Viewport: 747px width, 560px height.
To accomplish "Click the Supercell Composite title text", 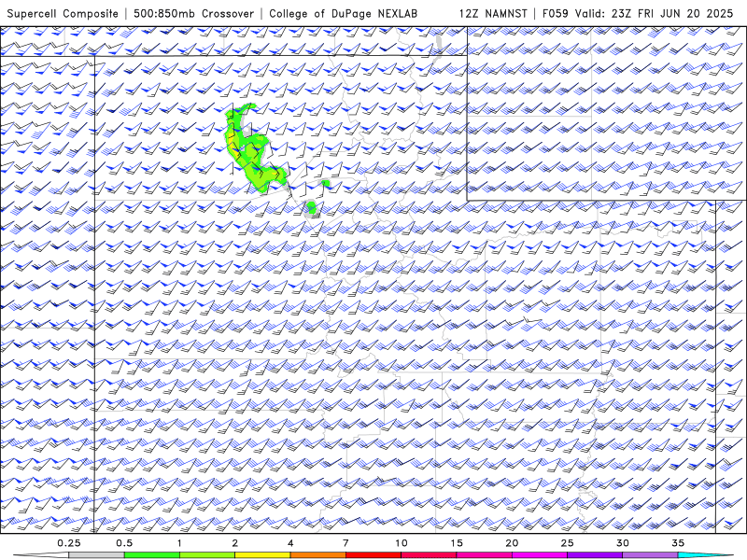I will point(63,14).
